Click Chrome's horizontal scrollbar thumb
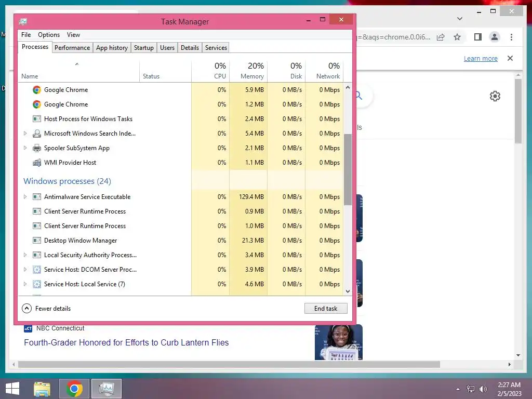 point(229,364)
